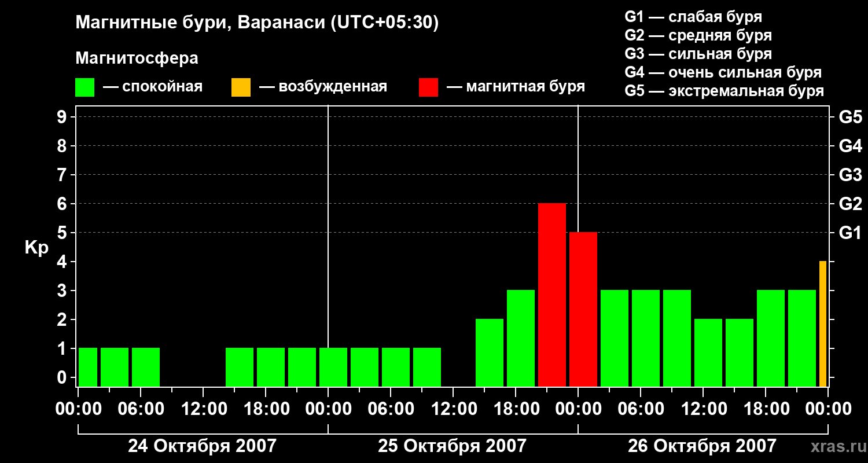Select the "G2 — средняя буря" line
This screenshot has height=463, width=868.
click(x=698, y=35)
